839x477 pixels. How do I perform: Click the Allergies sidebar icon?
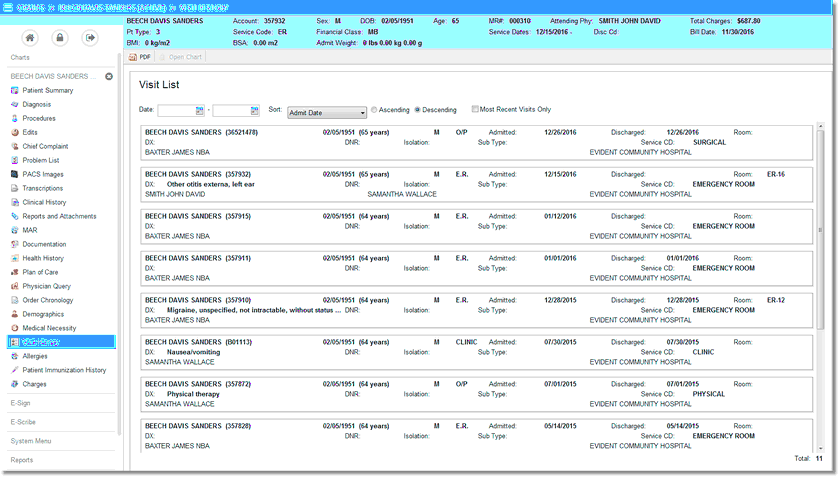point(15,356)
